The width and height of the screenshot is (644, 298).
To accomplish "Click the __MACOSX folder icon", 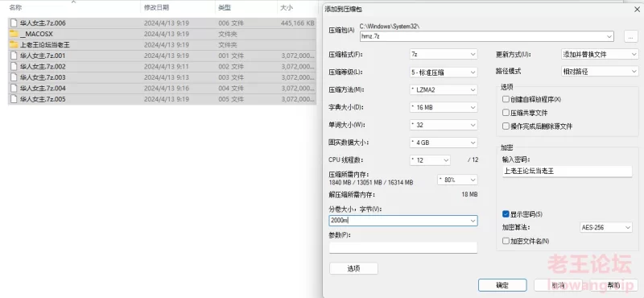I will point(14,34).
